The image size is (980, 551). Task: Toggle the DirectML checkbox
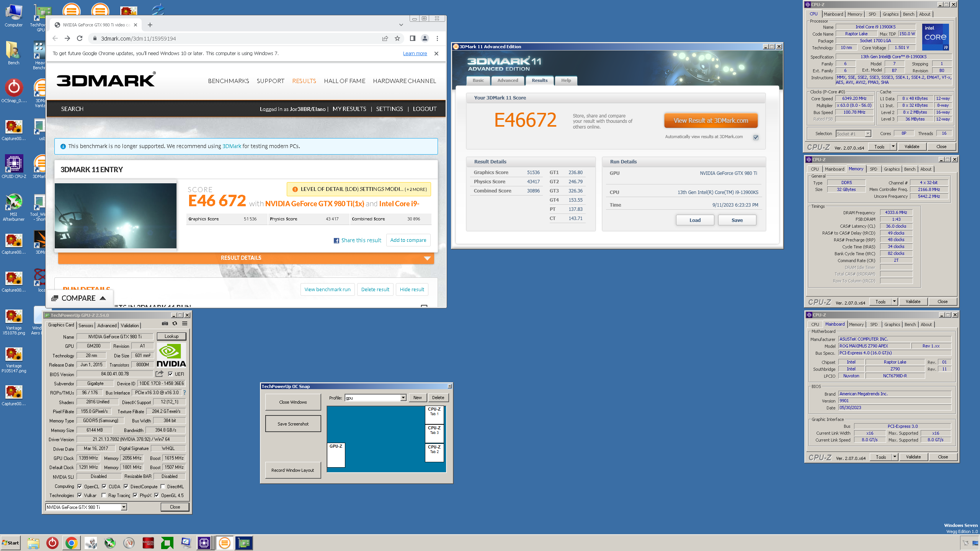point(163,486)
